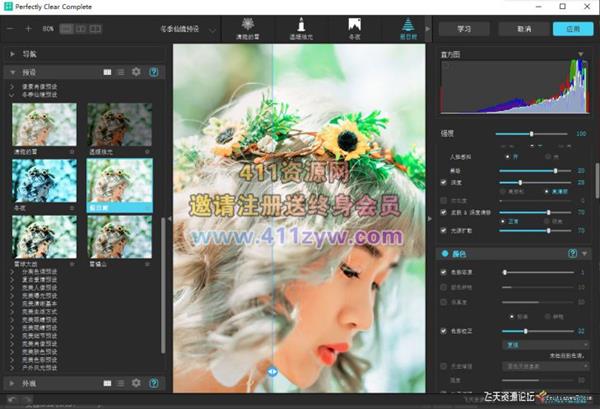The image size is (600, 409).
Task: Click the zoom out minus icon
Action: (x=11, y=28)
